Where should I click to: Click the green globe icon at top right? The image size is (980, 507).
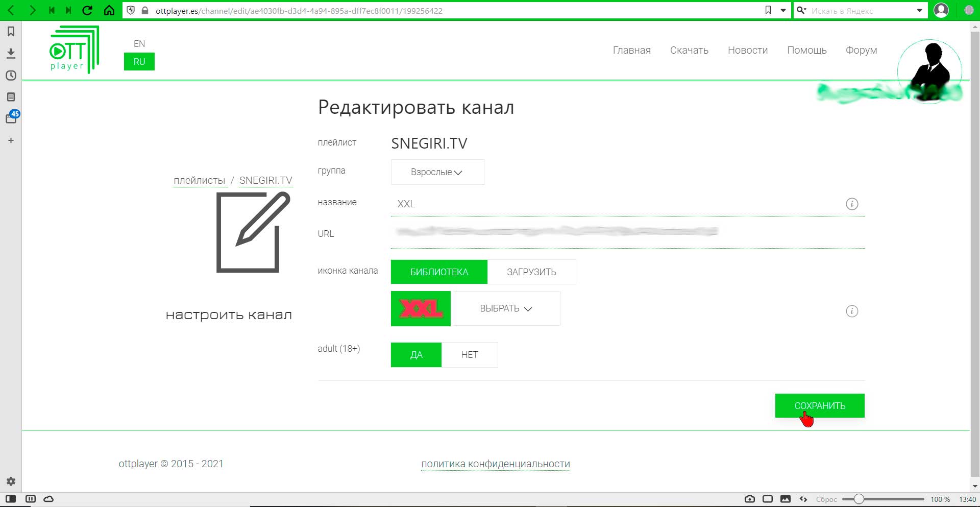(x=968, y=10)
